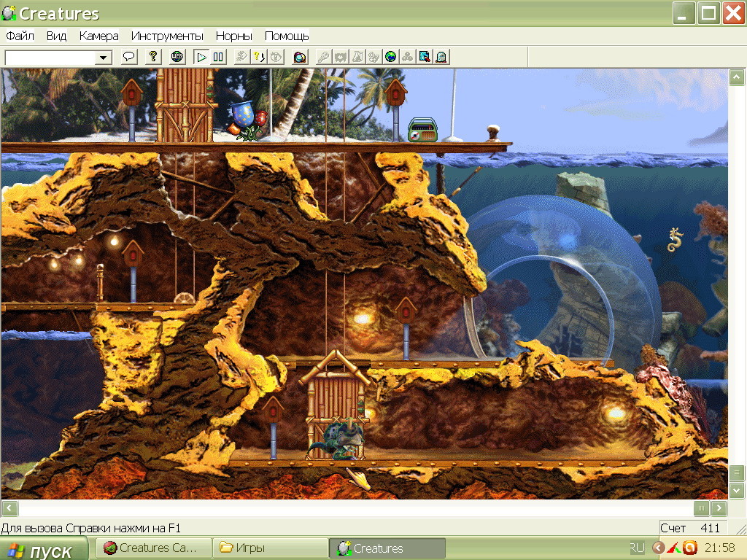Click the Creatures taskbar button

click(387, 548)
